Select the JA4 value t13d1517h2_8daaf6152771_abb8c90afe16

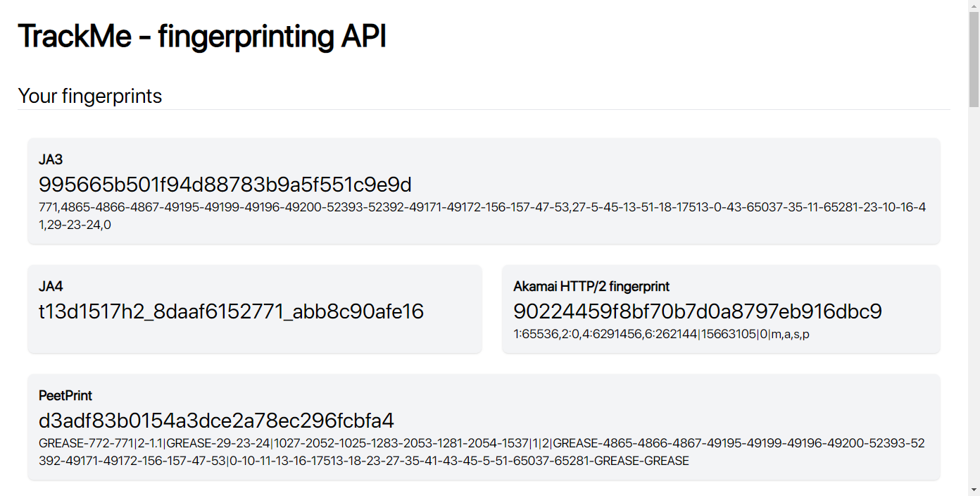tap(231, 311)
